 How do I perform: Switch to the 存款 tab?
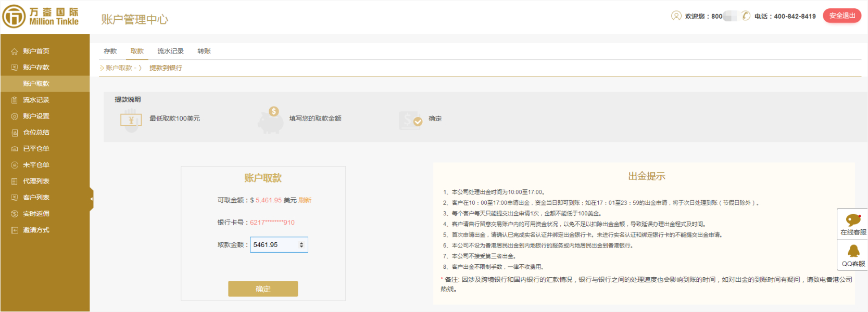110,51
